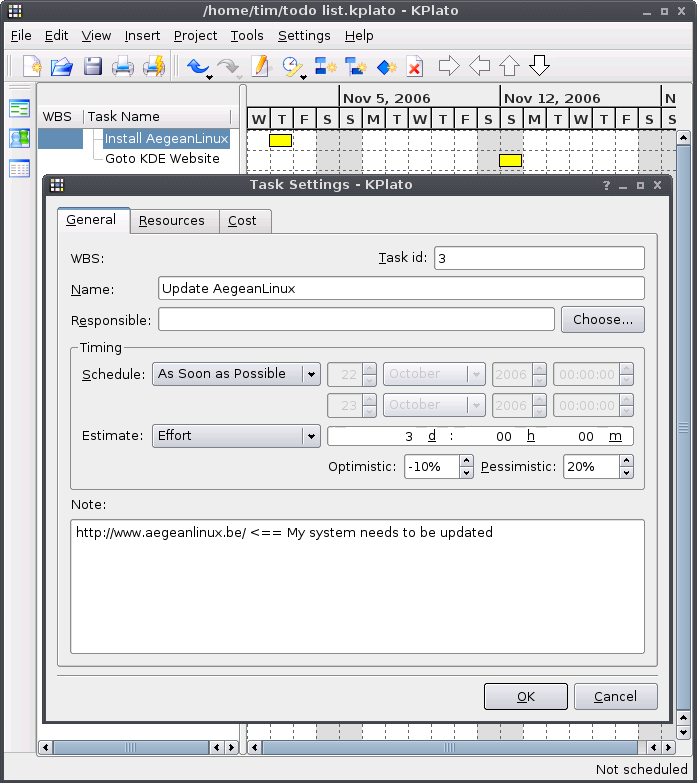The height and width of the screenshot is (783, 697).
Task: Click the pencil edit project icon
Action: [261, 66]
